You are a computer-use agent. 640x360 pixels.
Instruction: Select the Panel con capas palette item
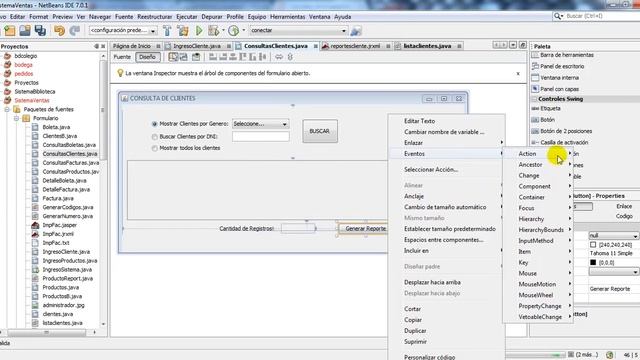click(x=559, y=89)
